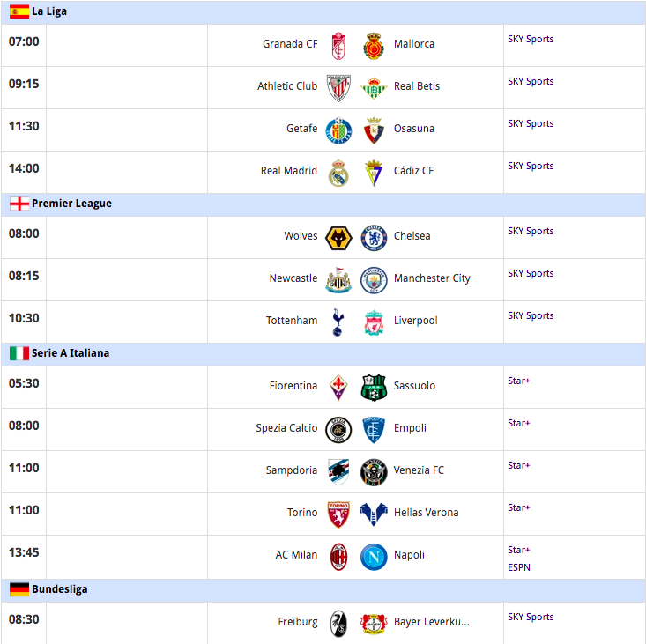
Task: Click the Athletic Club badge
Action: 338,88
